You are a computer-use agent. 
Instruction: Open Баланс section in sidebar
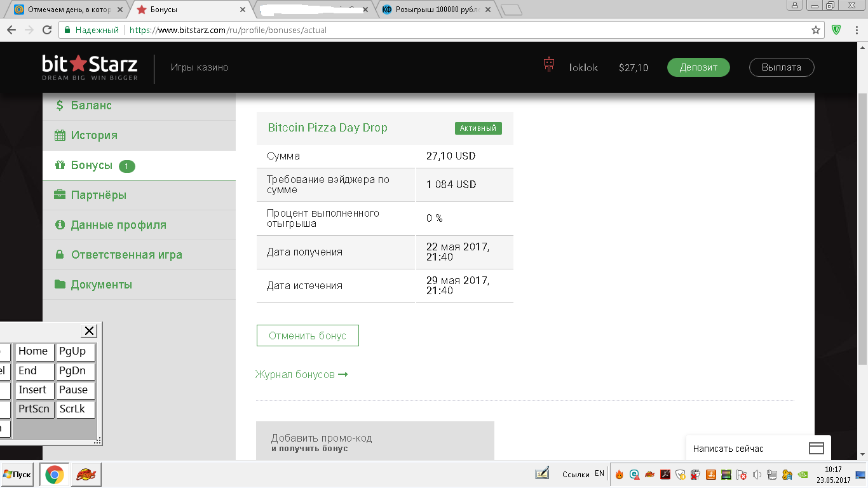(91, 105)
